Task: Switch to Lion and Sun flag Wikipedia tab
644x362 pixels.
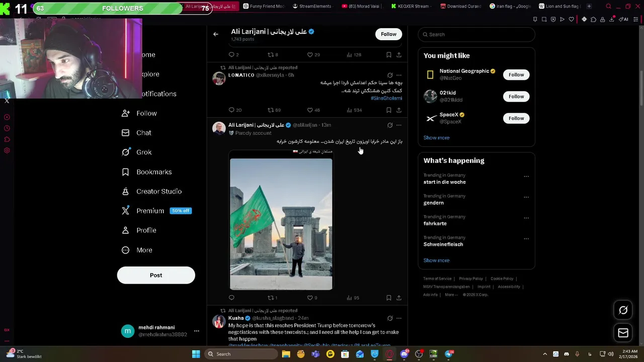Action: point(559,7)
